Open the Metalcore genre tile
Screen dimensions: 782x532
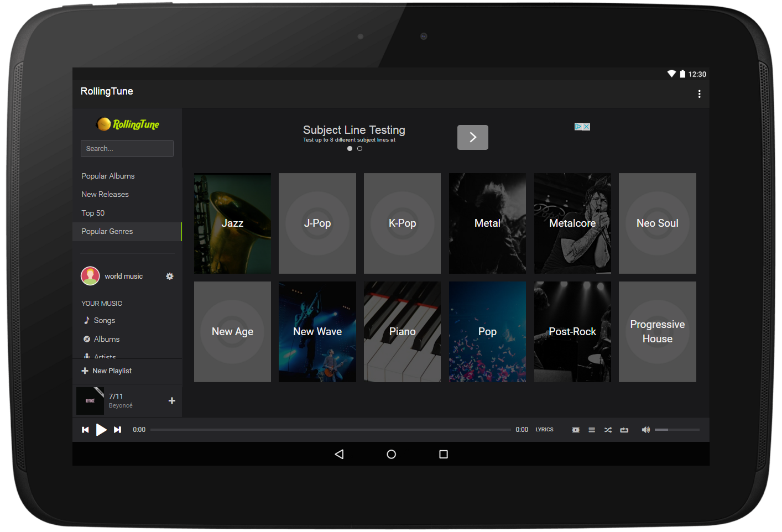pyautogui.click(x=572, y=223)
